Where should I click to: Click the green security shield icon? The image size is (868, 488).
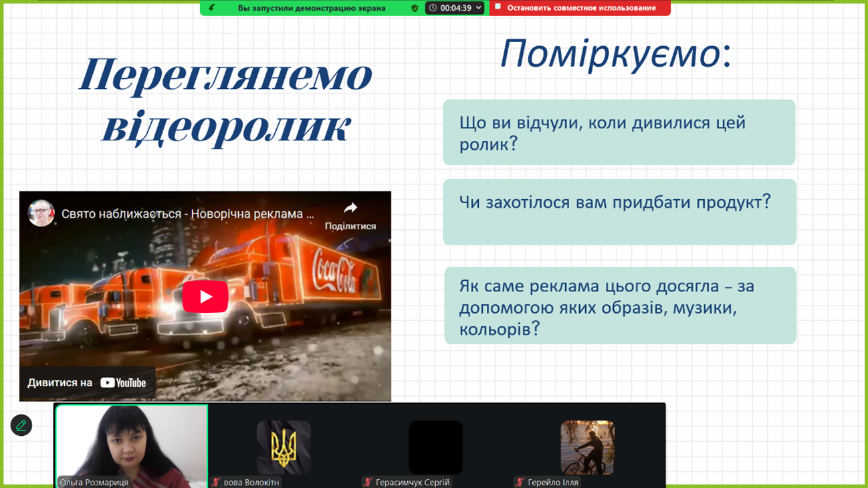coord(415,8)
